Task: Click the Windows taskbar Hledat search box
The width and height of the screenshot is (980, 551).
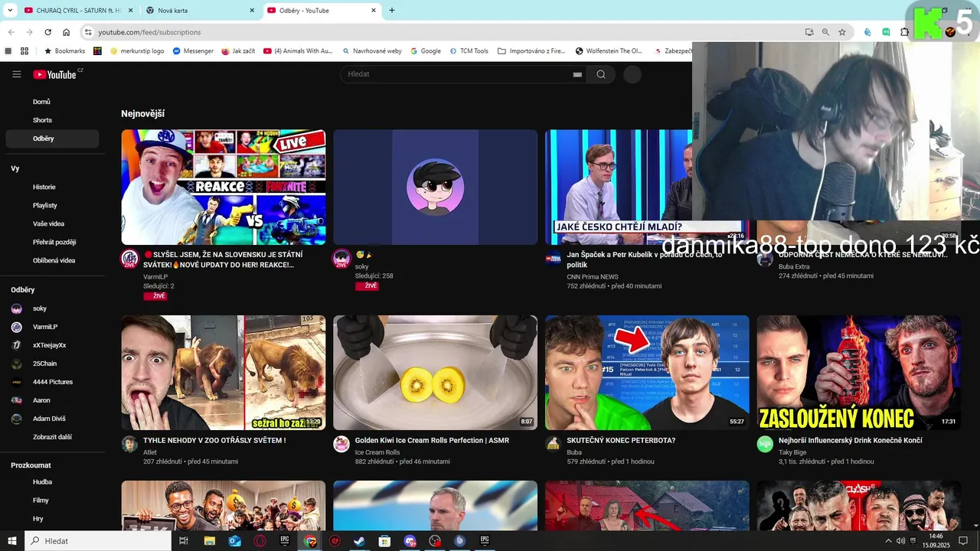Action: point(98,540)
